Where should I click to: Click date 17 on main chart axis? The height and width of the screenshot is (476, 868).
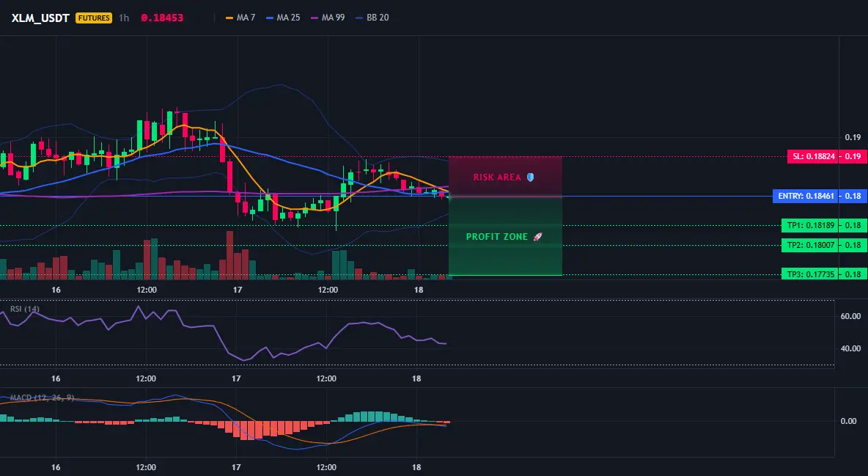(238, 290)
